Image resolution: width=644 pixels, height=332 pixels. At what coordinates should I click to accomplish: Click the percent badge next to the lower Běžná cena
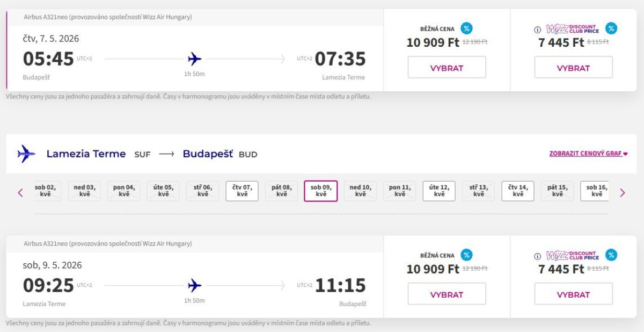(466, 255)
